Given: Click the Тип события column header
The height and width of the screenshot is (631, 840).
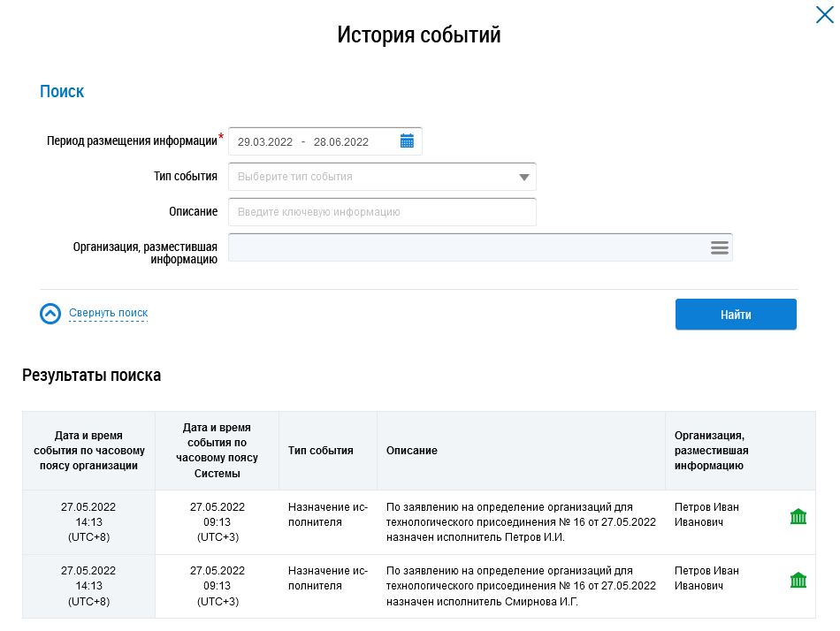Looking at the screenshot, I should (321, 451).
